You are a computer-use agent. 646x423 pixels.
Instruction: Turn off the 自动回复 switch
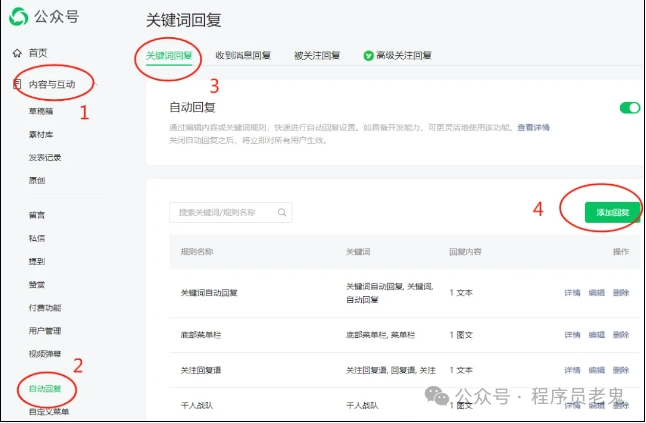pos(630,108)
